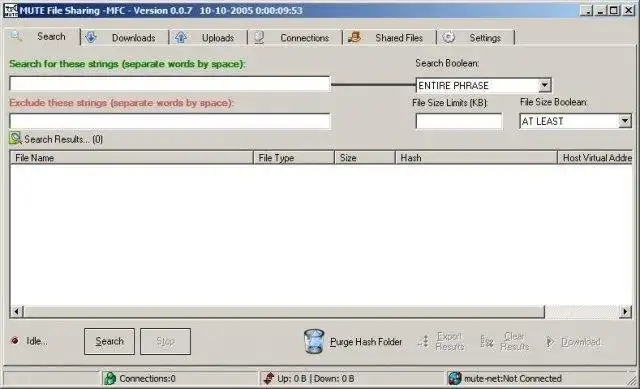This screenshot has height=389, width=640.
Task: Sort results by Hash column
Action: pos(476,158)
